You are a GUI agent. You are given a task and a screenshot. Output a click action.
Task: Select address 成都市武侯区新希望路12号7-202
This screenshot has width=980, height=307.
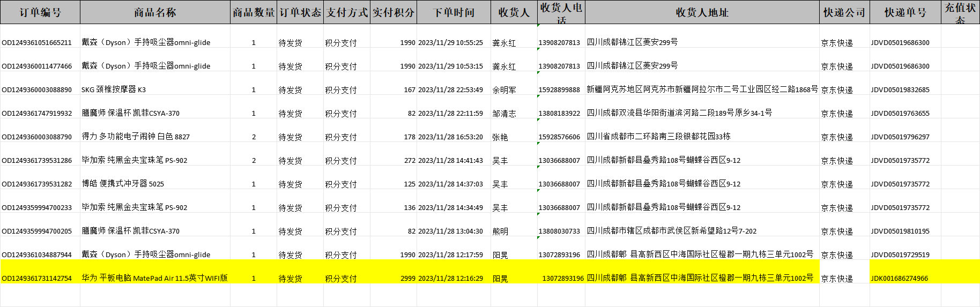pyautogui.click(x=672, y=231)
